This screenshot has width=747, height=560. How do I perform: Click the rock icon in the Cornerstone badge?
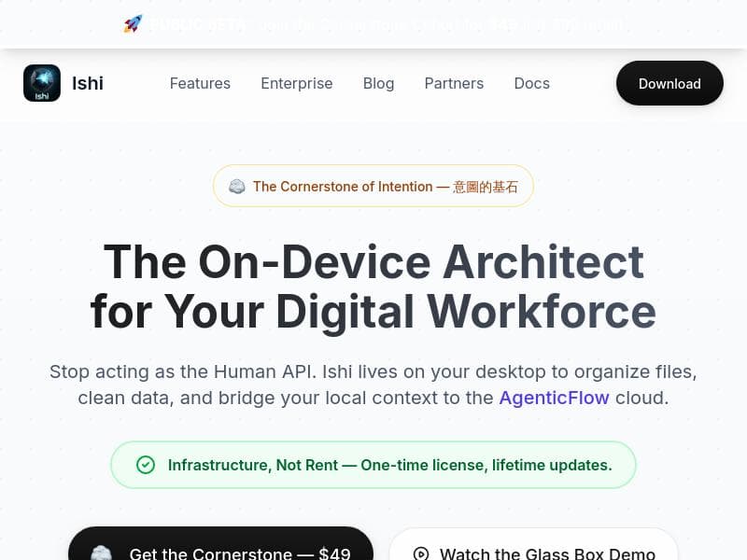coord(237,186)
